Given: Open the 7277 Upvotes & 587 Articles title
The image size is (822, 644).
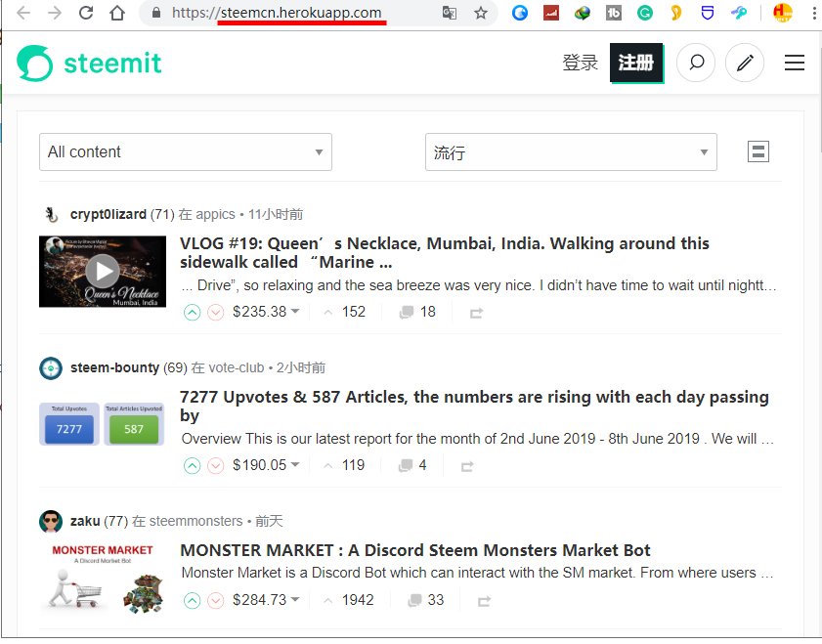Looking at the screenshot, I should pos(474,407).
